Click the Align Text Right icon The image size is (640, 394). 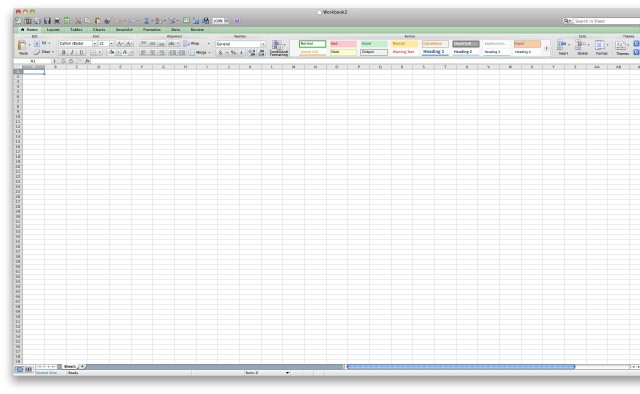click(161, 52)
